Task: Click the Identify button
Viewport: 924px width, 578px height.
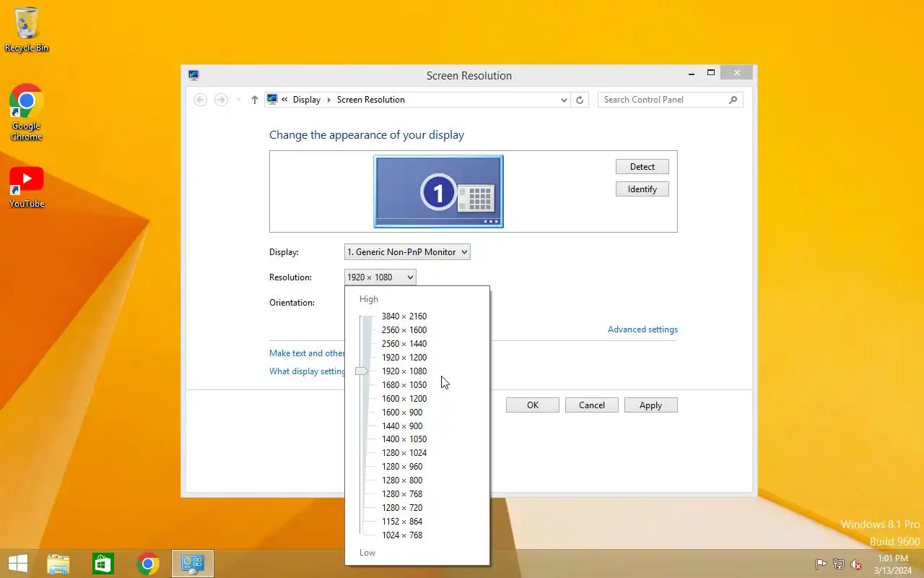Action: point(642,189)
